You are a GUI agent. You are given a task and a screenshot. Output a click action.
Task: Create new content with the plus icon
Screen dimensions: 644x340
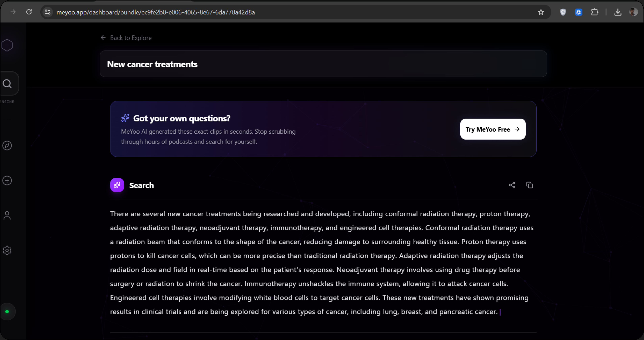coord(7,181)
